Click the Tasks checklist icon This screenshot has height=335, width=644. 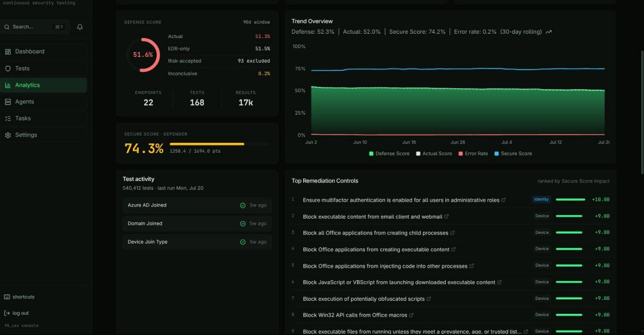8,118
